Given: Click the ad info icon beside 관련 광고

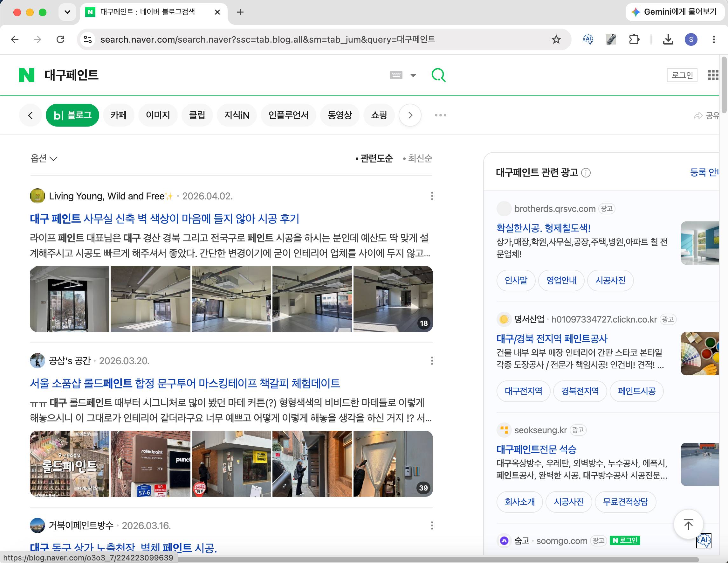Looking at the screenshot, I should coord(586,173).
